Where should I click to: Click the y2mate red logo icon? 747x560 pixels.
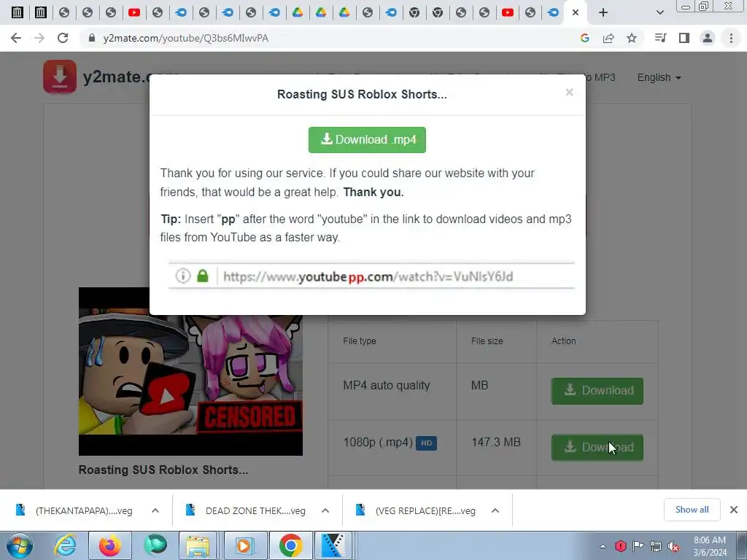[60, 77]
